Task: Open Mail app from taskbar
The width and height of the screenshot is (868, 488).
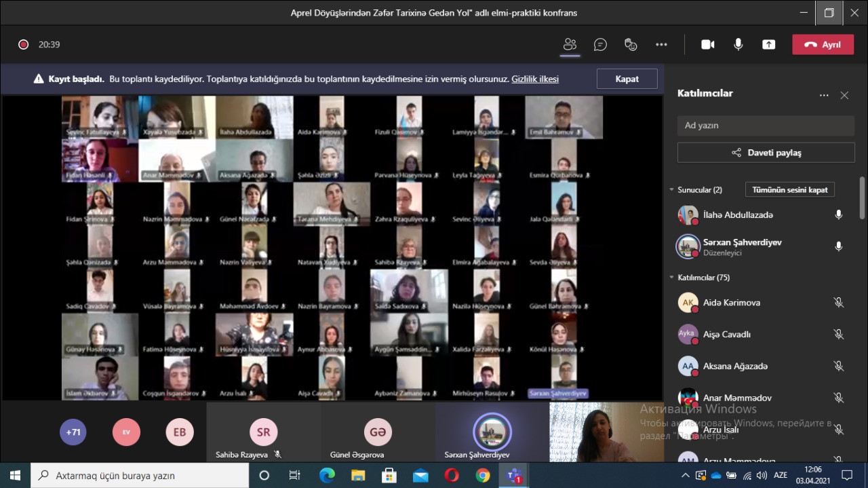Action: point(420,475)
